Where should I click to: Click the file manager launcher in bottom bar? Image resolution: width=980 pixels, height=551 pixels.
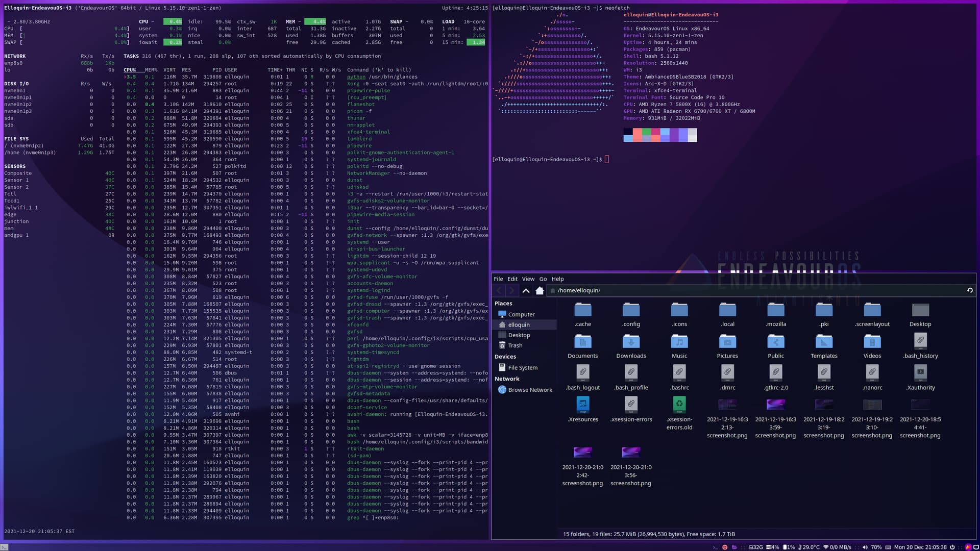(x=734, y=547)
